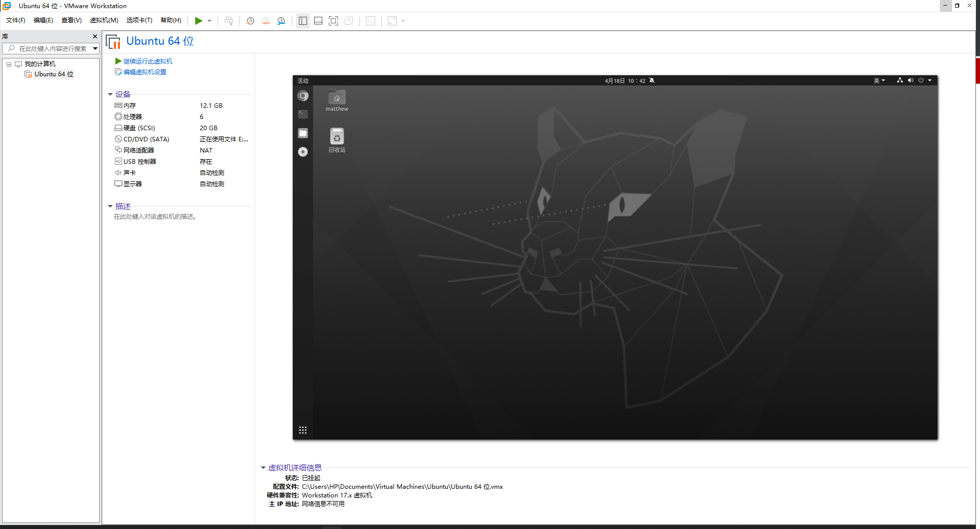
Task: Open the stretch display dropdown arrow
Action: click(x=403, y=21)
